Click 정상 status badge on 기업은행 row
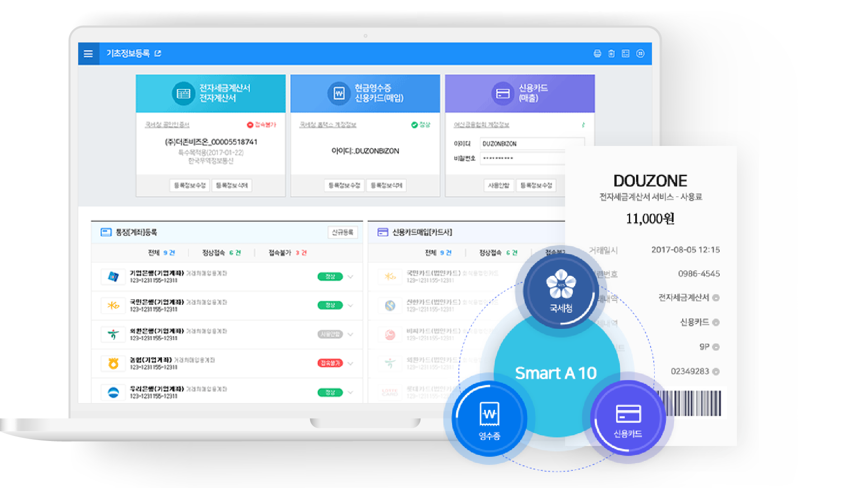This screenshot has width=868, height=488. 330,277
